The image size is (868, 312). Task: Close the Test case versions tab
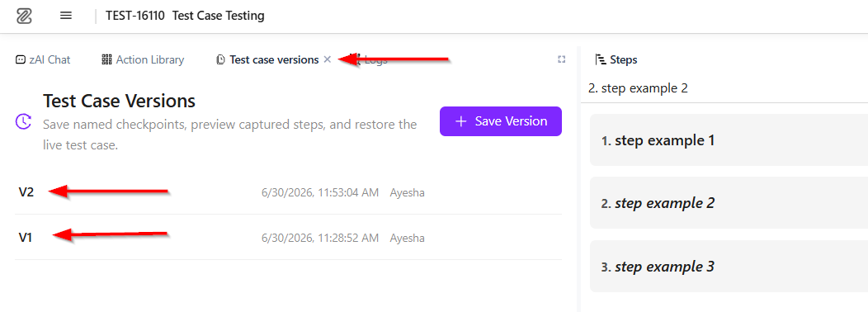click(328, 59)
